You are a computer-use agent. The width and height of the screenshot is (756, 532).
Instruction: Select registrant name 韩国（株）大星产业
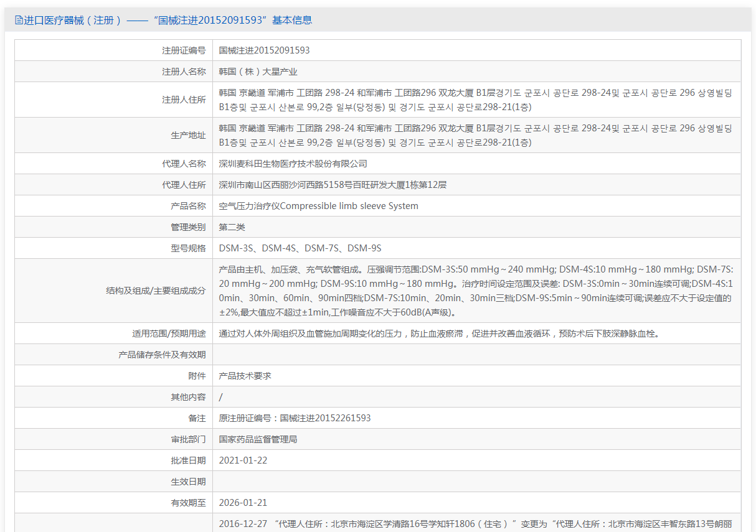258,72
